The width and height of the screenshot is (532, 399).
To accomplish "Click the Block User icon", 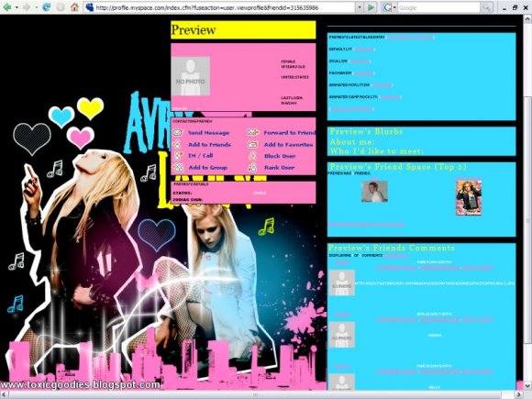I will point(253,156).
